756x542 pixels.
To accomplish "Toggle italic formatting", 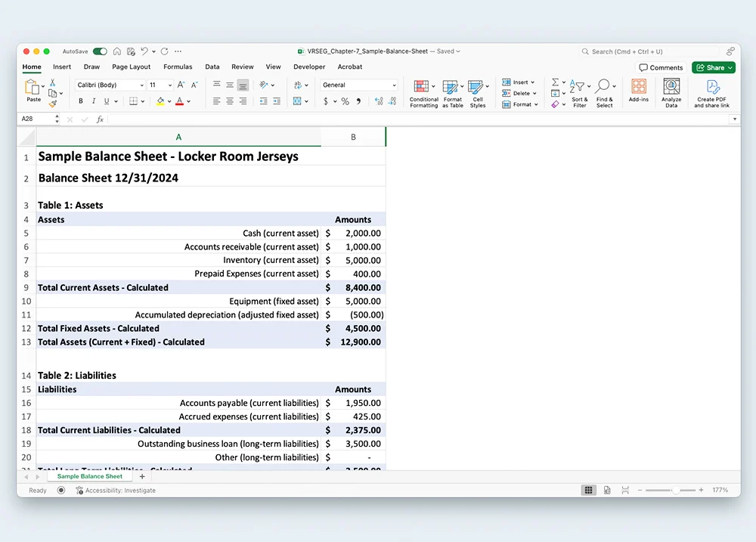I will (x=94, y=101).
